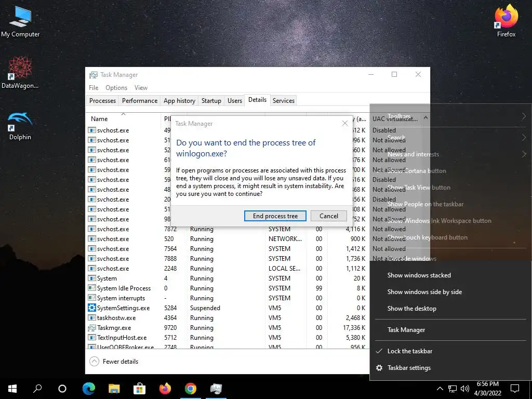Toggle Show People on the taskbar
This screenshot has height=399, width=532.
click(451, 204)
